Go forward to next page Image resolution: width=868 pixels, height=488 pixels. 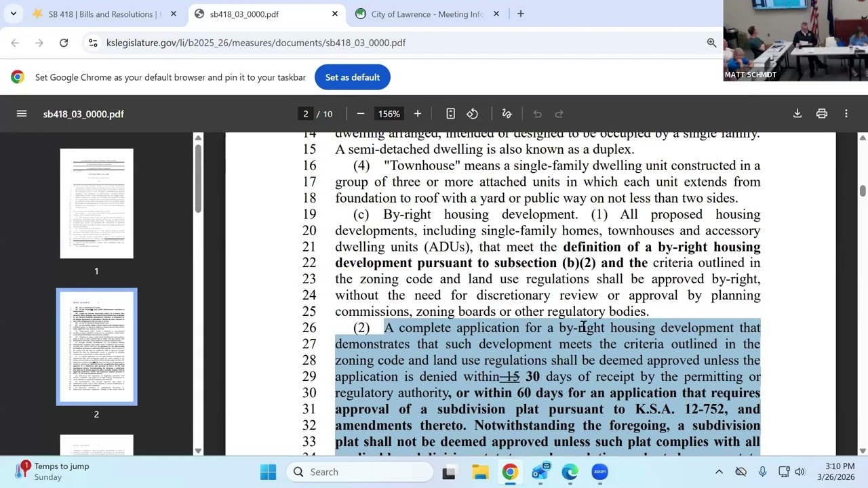(x=39, y=43)
